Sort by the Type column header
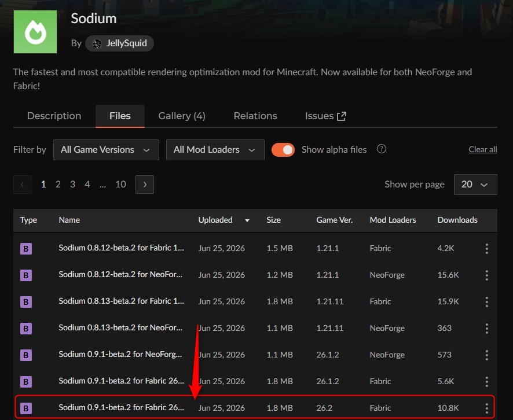513x420 pixels. (x=28, y=220)
